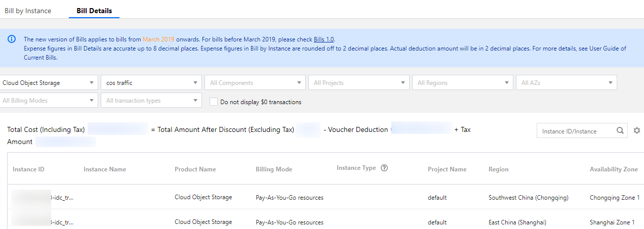Click the Region column header

[x=498, y=169]
